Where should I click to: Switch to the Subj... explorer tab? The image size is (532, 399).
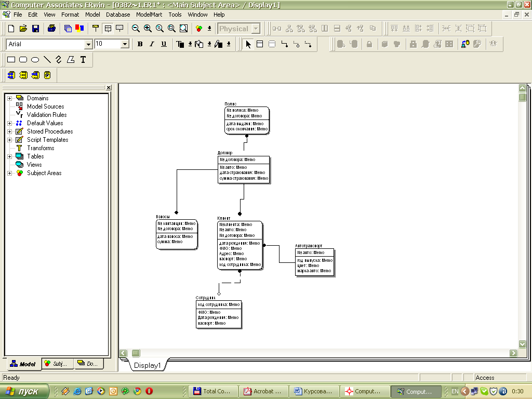point(57,364)
